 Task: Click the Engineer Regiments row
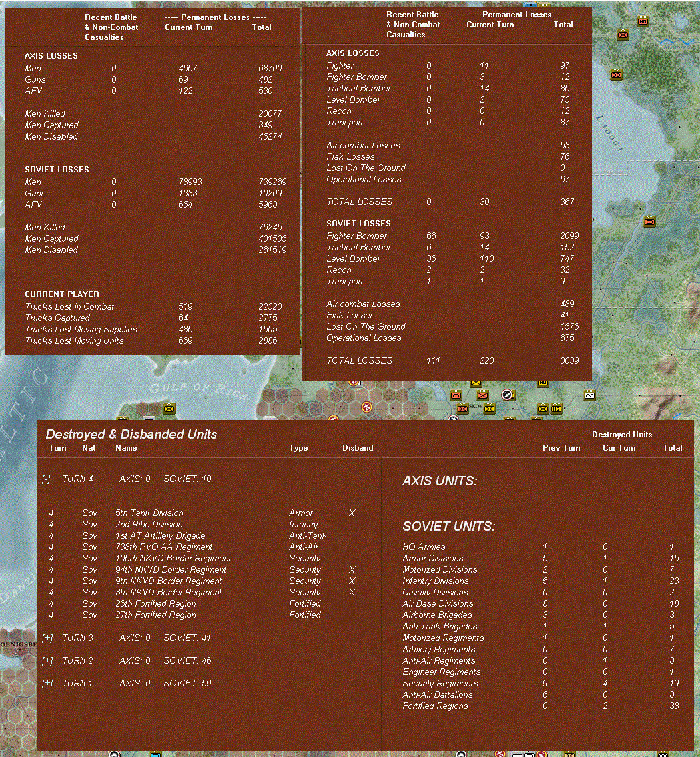(x=541, y=672)
